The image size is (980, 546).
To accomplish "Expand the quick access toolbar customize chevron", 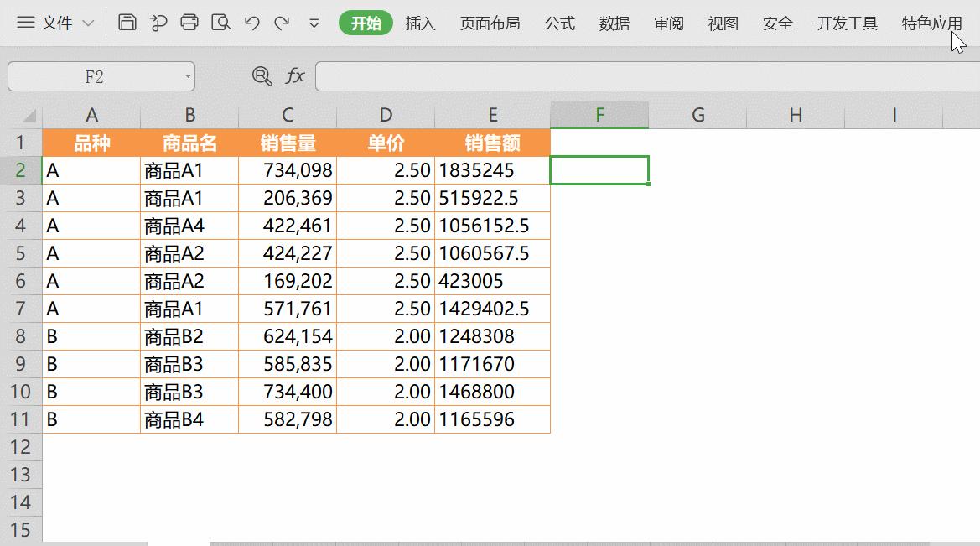I will tap(313, 23).
